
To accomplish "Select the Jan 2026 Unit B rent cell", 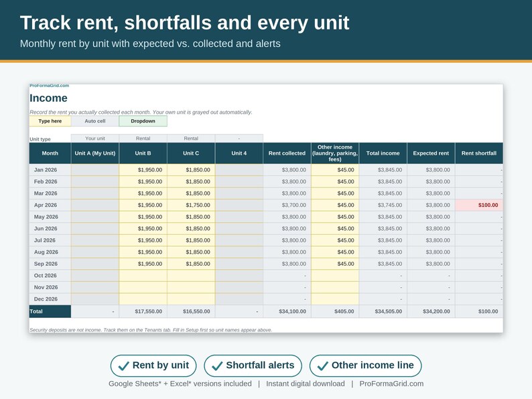I will point(143,170).
